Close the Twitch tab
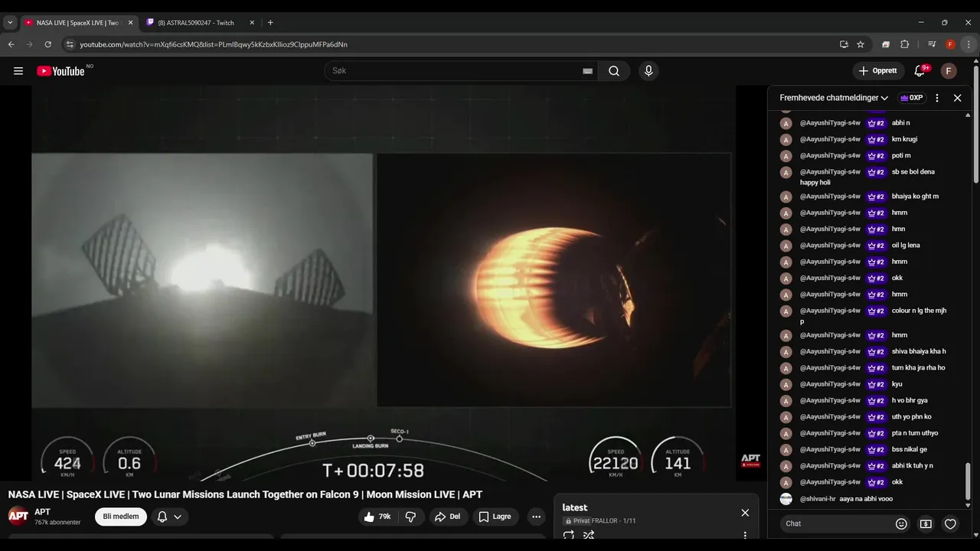Screen dimensions: 980x551 coord(252,23)
